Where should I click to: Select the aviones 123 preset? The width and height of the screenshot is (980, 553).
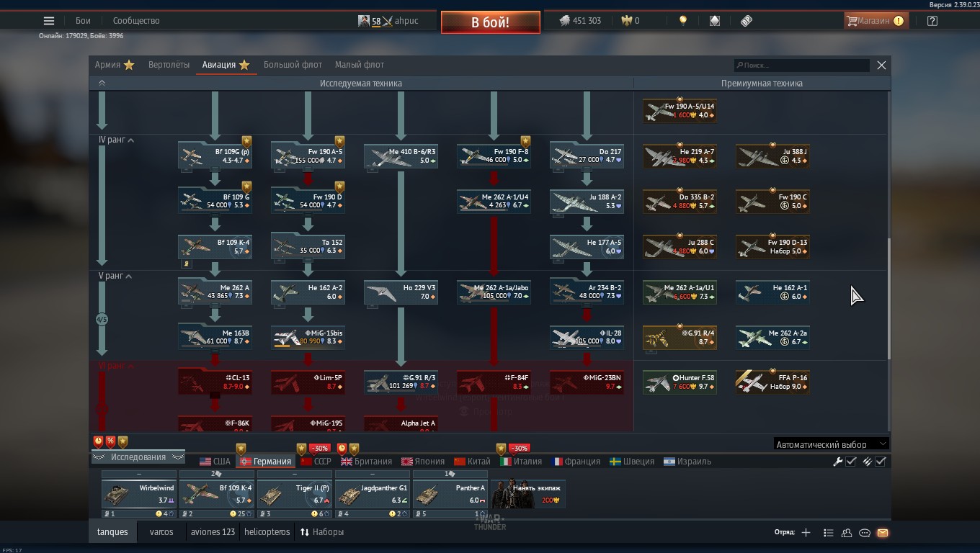tap(213, 532)
